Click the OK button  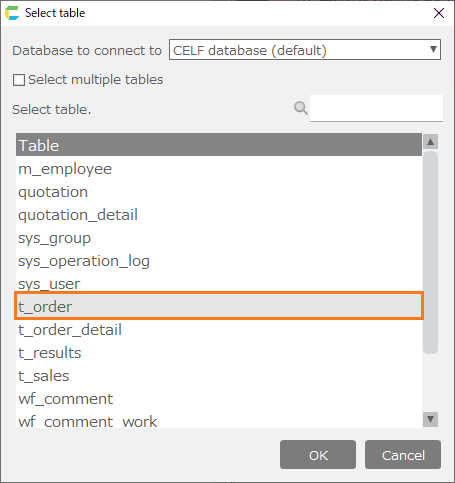318,455
